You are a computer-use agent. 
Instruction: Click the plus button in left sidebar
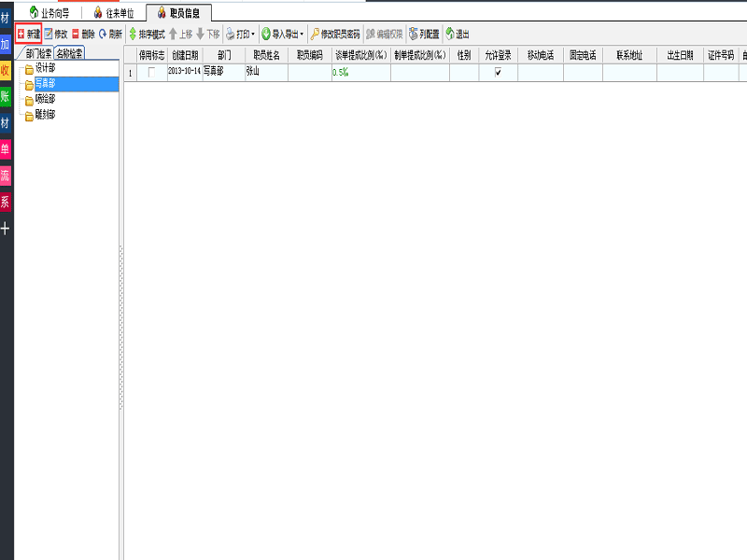(6, 227)
